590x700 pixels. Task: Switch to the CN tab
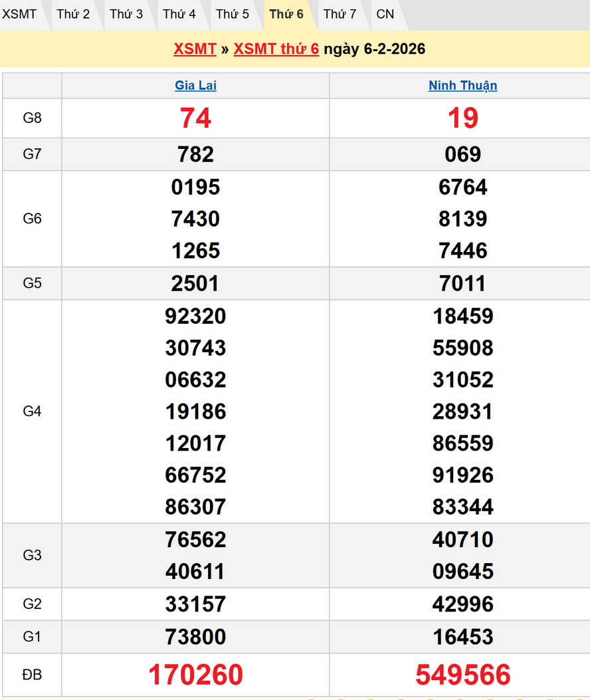(x=385, y=14)
